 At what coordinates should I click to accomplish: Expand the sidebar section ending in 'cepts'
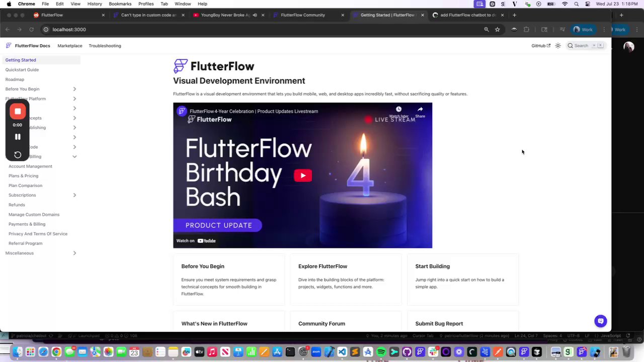point(74,118)
